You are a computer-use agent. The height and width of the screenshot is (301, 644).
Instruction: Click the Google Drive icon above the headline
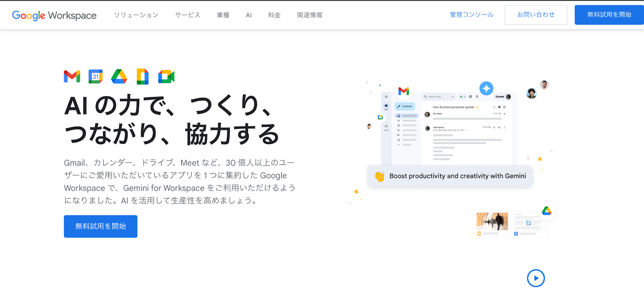click(x=119, y=76)
